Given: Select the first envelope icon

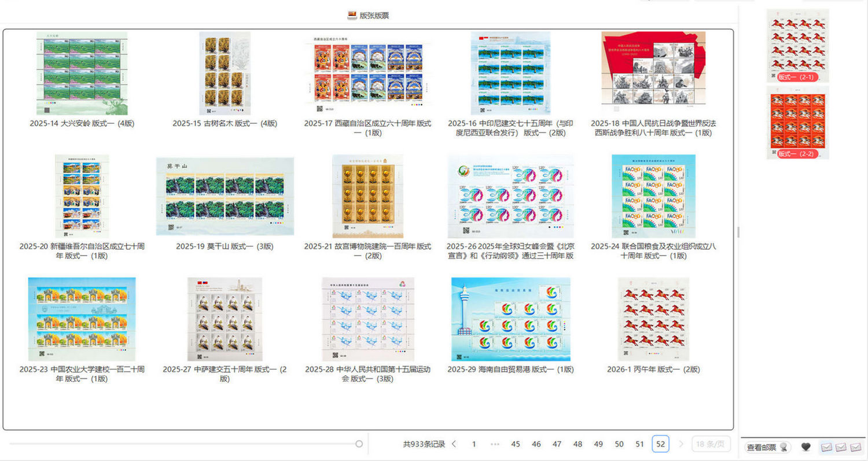Looking at the screenshot, I should (x=827, y=447).
